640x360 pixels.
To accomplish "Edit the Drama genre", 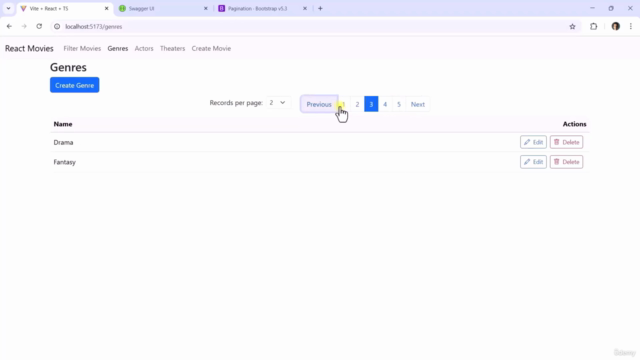I will (533, 142).
